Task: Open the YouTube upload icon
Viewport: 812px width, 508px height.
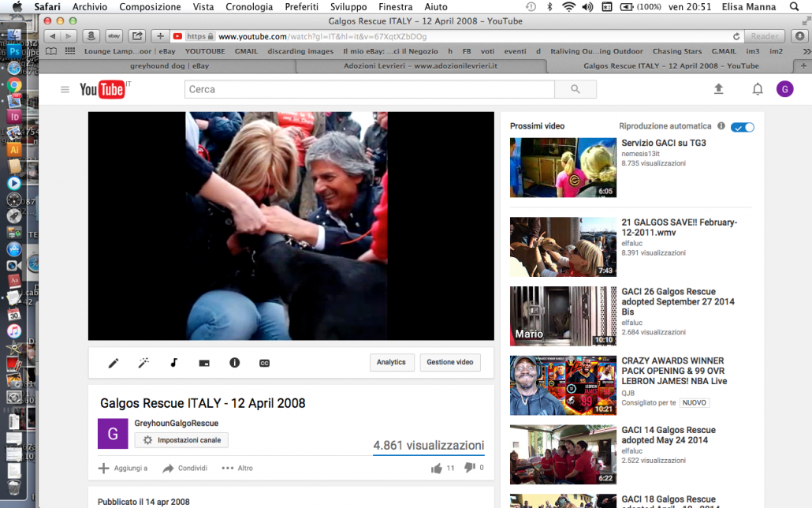Action: coord(718,89)
